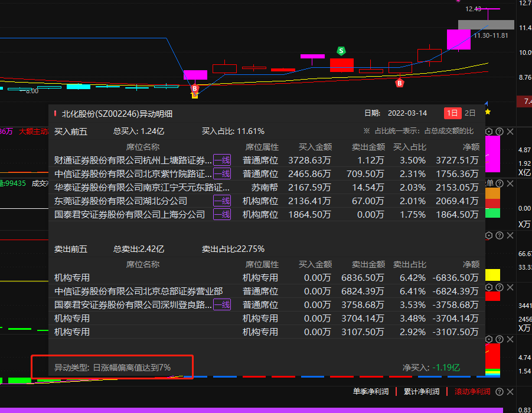Click the lower B marker above the 8:00 label

194,88
